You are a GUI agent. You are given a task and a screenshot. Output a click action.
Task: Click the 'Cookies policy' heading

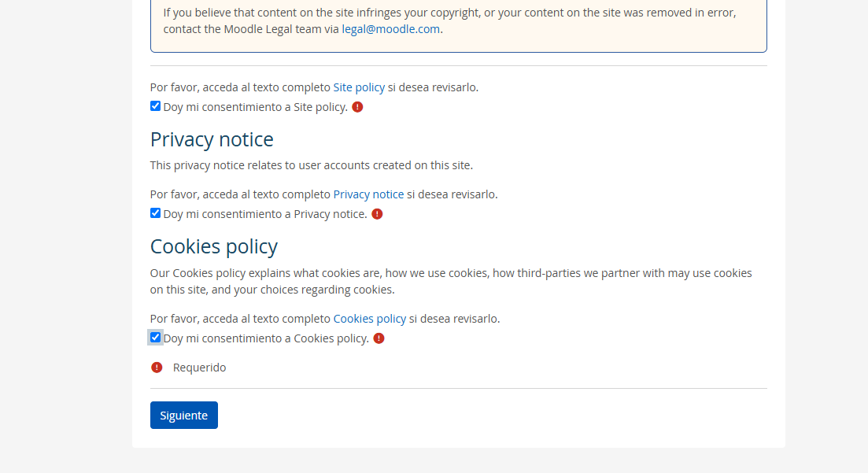214,246
